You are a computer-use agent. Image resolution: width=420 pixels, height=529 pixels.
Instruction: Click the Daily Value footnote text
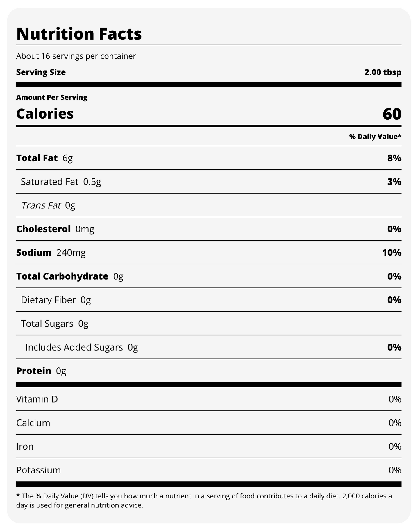point(203,500)
